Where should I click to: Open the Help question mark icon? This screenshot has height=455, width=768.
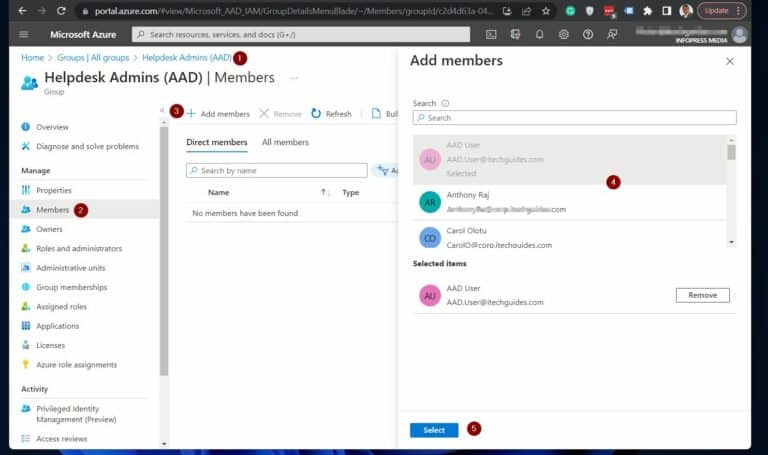point(588,34)
